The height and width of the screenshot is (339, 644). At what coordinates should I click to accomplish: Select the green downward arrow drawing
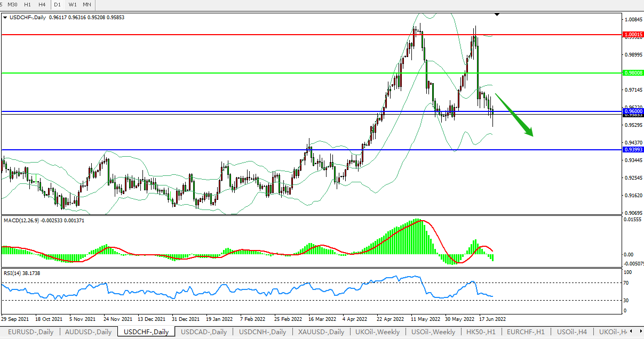tap(514, 115)
